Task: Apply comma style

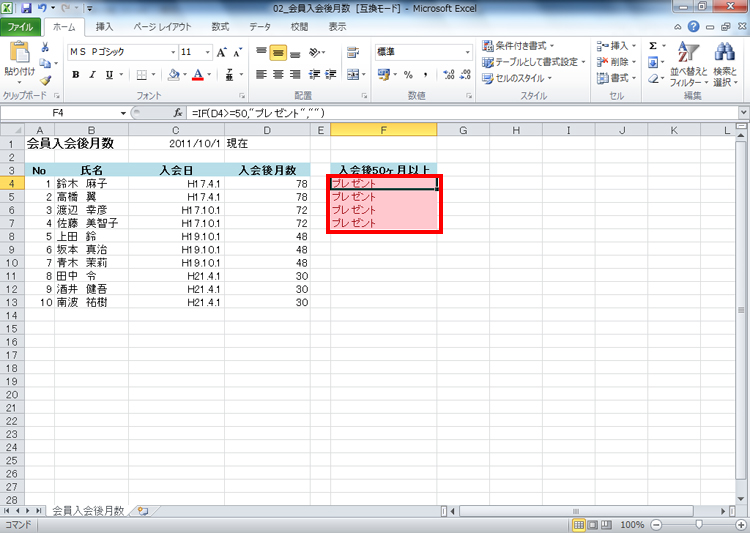Action: 425,75
